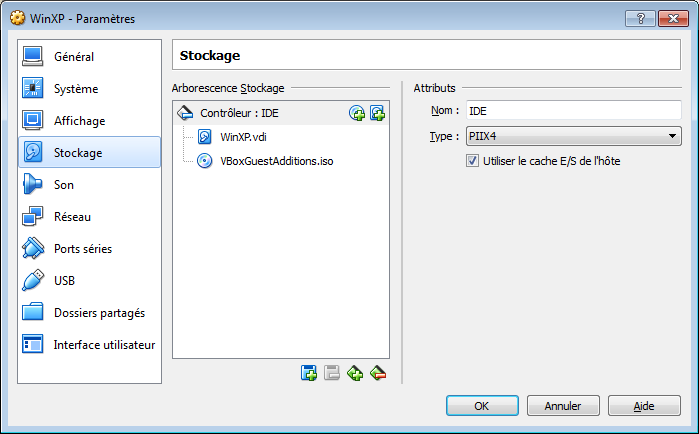Open the Type dropdown showing PIIX4

[x=572, y=137]
